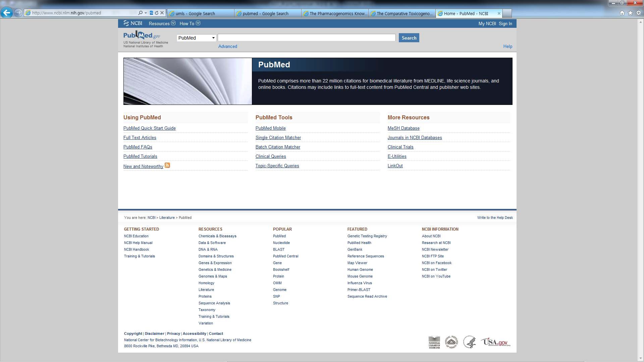Viewport: 644px width, 362px height.
Task: Select the PubMed database dropdown
Action: 196,38
